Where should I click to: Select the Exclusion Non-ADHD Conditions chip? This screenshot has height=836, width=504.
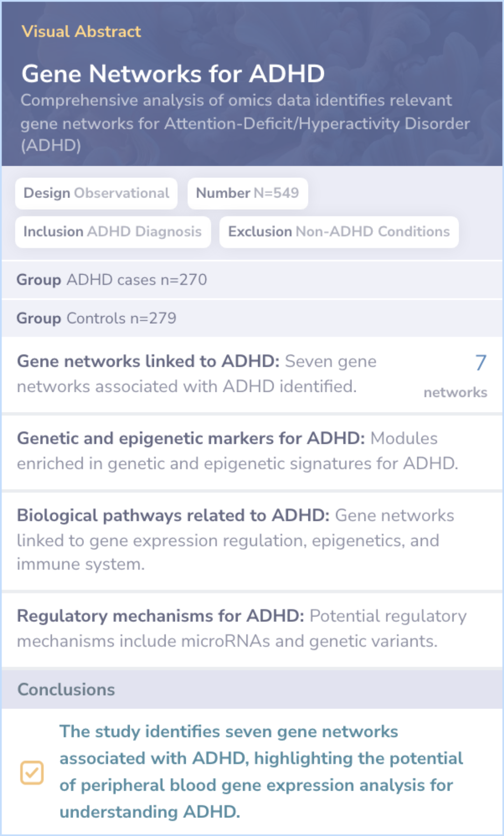pyautogui.click(x=339, y=232)
